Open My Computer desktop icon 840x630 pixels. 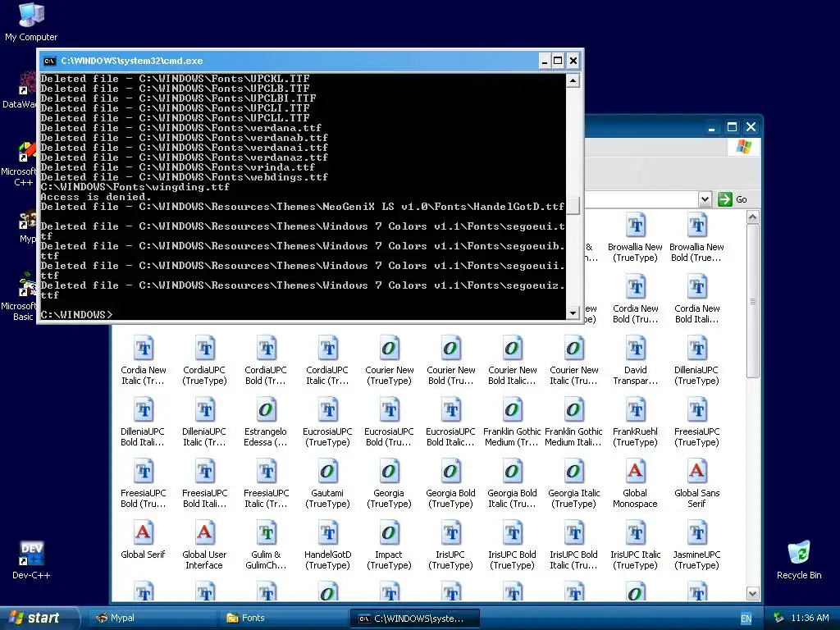click(31, 21)
